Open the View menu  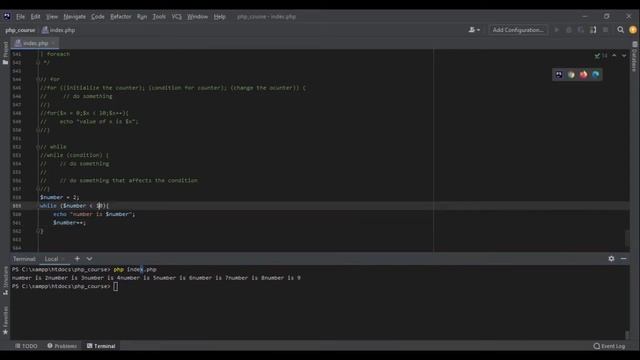coord(52,17)
